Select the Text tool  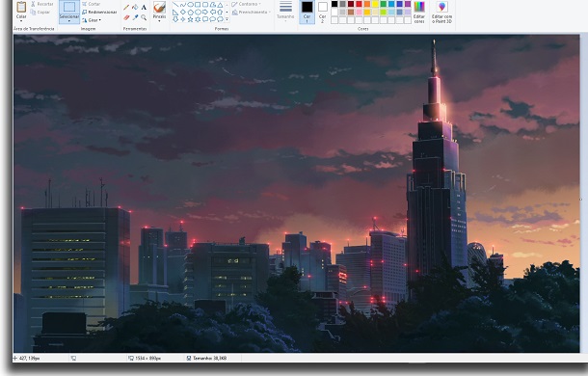coord(144,7)
